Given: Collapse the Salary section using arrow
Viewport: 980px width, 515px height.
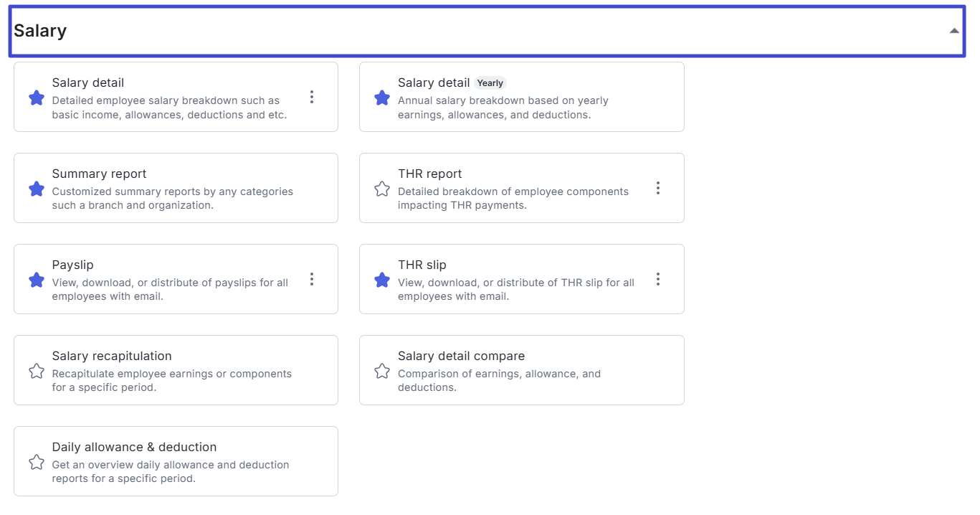Looking at the screenshot, I should point(953,31).
